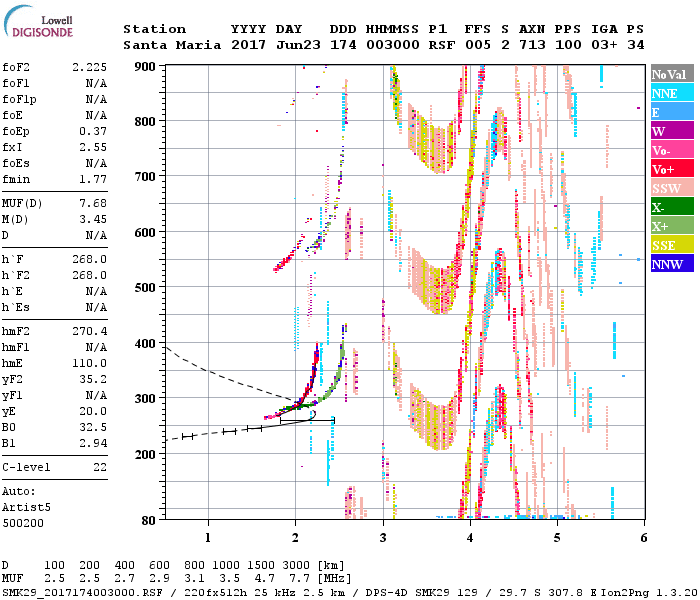Click the C-level value 22
This screenshot has width=700, height=600.
tap(100, 468)
